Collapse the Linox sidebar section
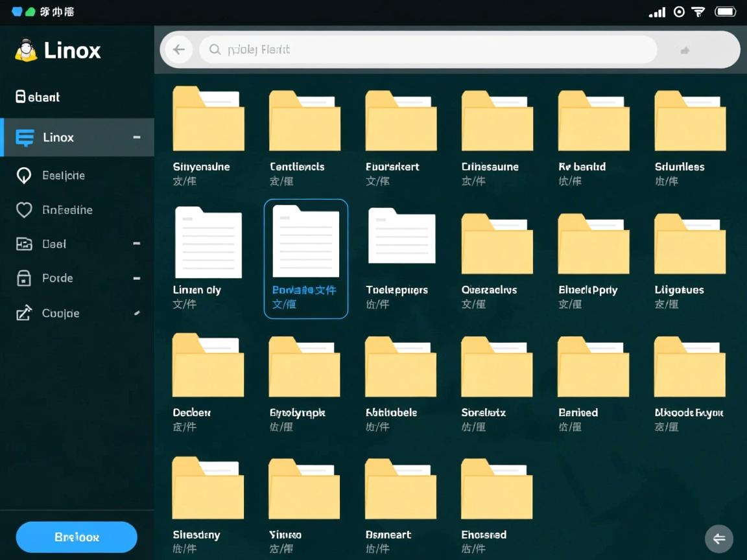The height and width of the screenshot is (560, 747). coord(136,137)
